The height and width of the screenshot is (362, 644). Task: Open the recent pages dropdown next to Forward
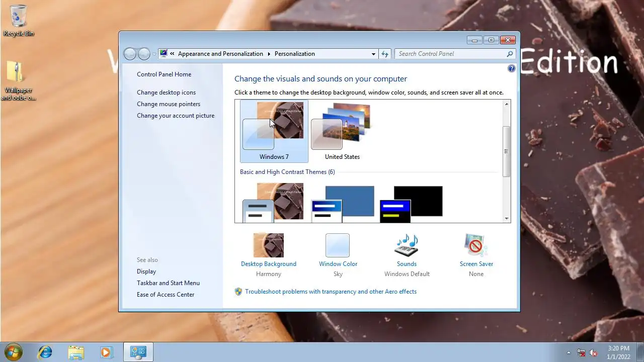coord(154,54)
